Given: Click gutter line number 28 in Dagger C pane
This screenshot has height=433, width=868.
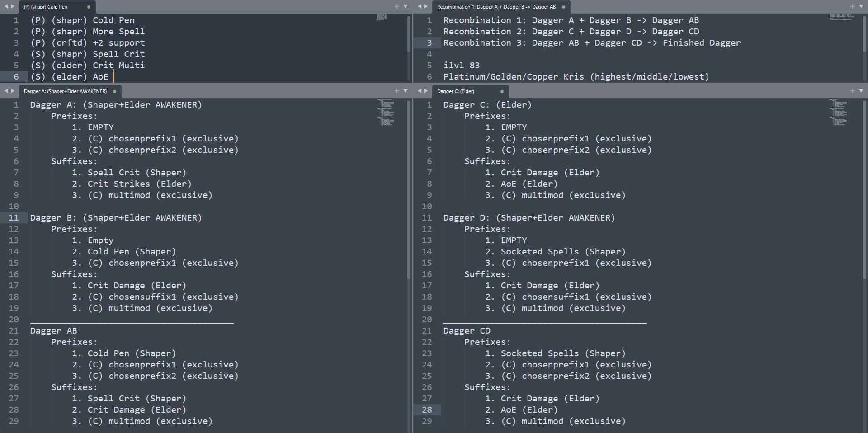Looking at the screenshot, I should [427, 410].
